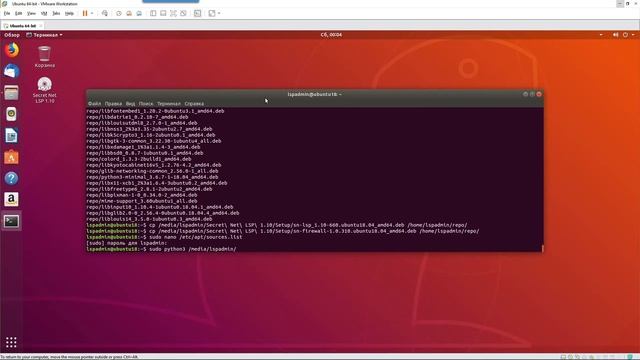Open Rhythmbox from the dock
640x360 pixels.
(x=11, y=114)
